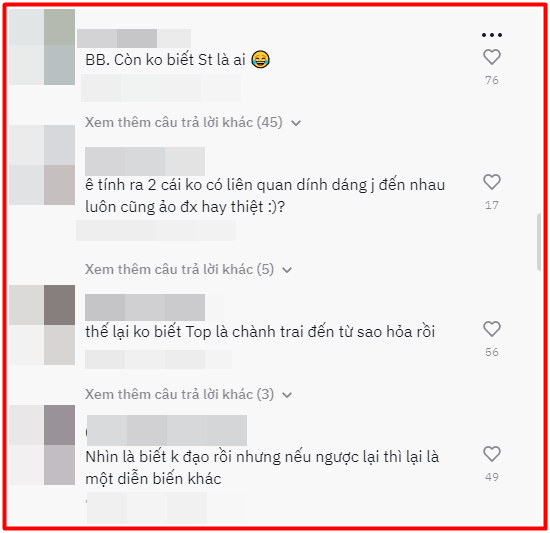Expand 45 more replies

[183, 122]
